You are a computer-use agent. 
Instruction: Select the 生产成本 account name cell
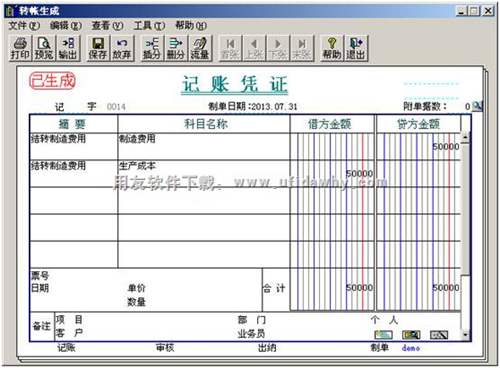(204, 173)
